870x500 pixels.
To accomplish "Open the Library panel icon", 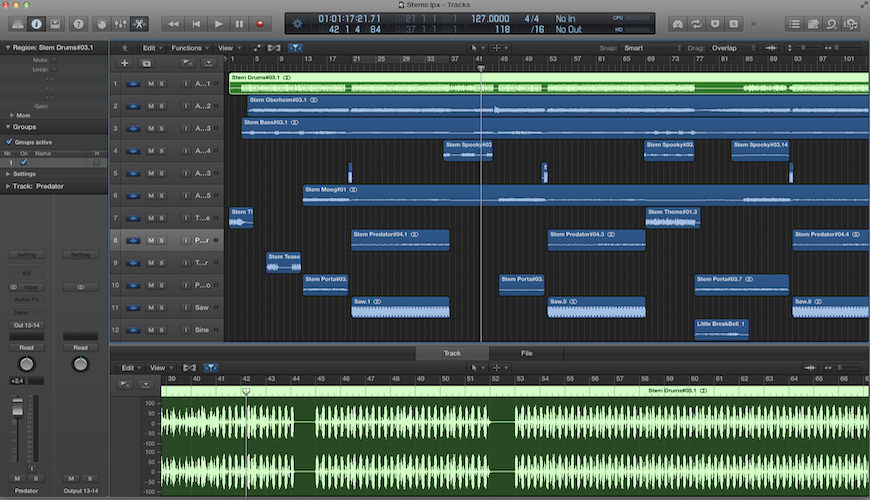I will pyautogui.click(x=18, y=24).
